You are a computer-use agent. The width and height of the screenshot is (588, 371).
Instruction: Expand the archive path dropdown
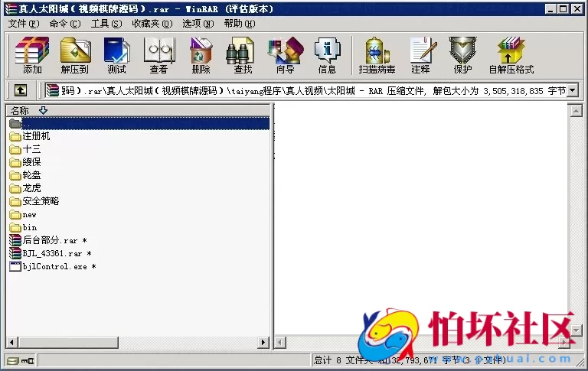coord(573,91)
